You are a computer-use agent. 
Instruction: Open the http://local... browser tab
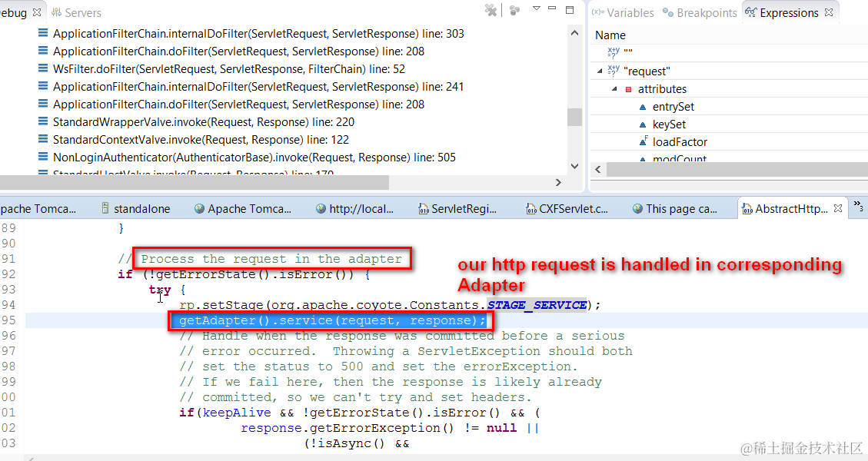(x=355, y=209)
